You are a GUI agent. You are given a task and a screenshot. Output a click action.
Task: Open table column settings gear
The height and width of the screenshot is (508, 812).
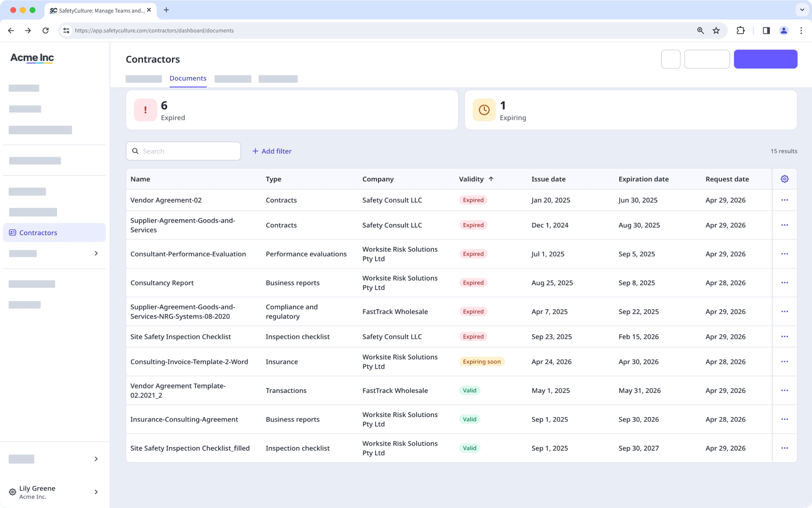pos(784,179)
